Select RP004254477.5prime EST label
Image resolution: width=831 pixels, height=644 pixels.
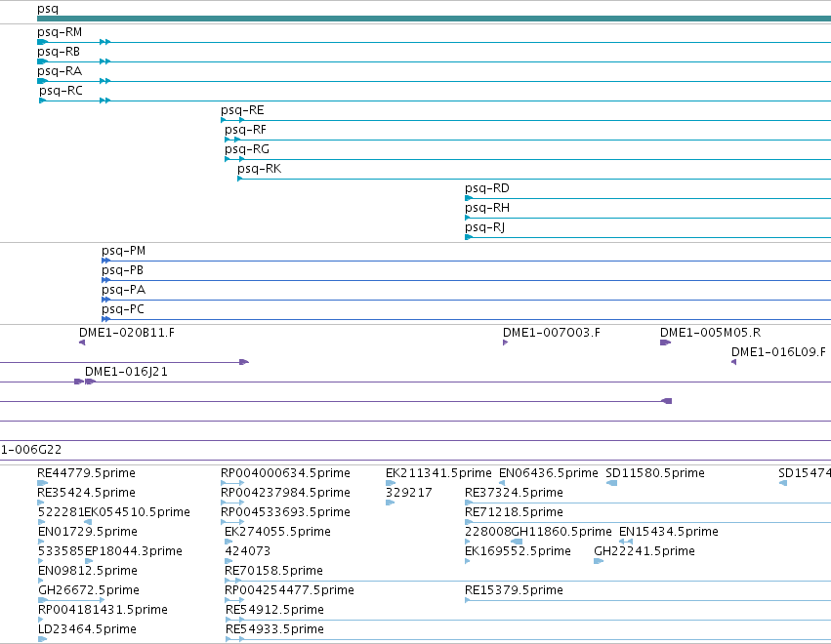coord(289,590)
